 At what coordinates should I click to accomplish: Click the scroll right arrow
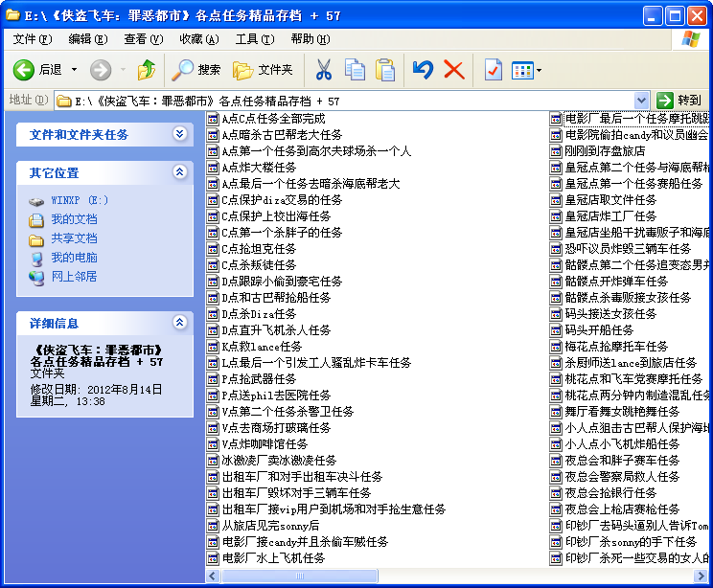(701, 577)
